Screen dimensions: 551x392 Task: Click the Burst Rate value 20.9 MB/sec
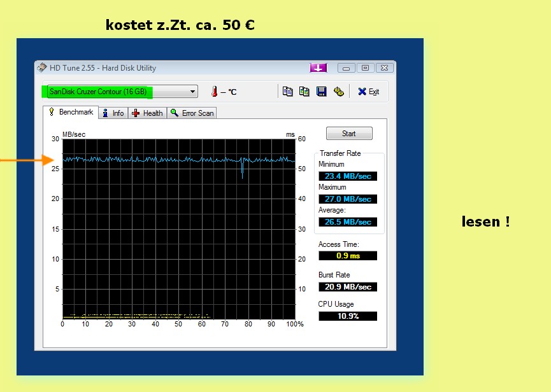[x=348, y=287]
